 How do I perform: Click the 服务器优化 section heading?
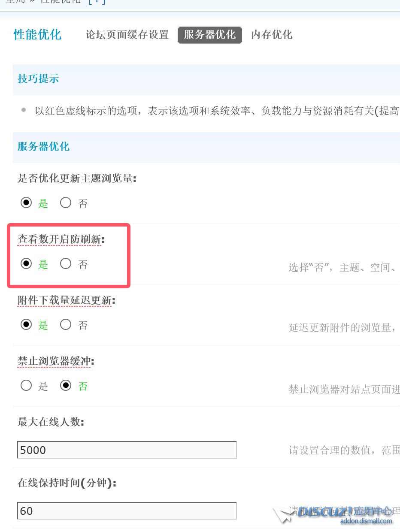coord(43,147)
